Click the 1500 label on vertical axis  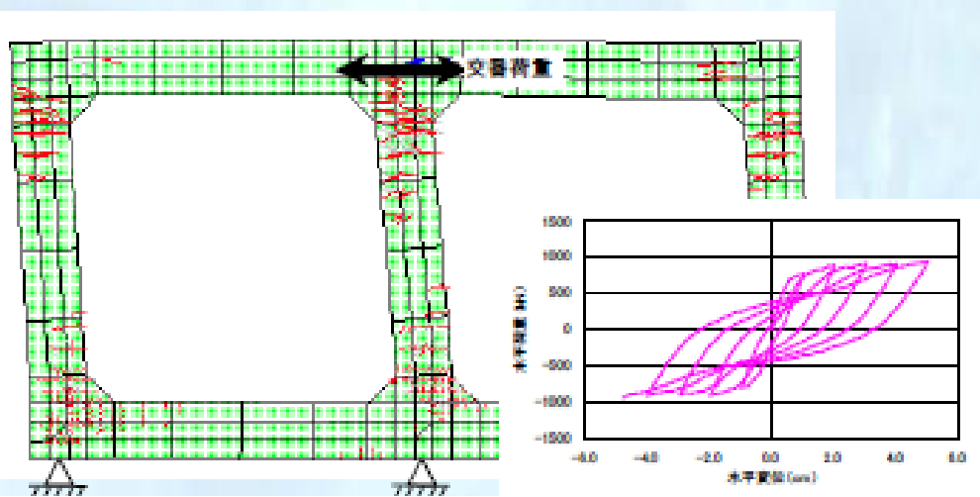tap(559, 222)
